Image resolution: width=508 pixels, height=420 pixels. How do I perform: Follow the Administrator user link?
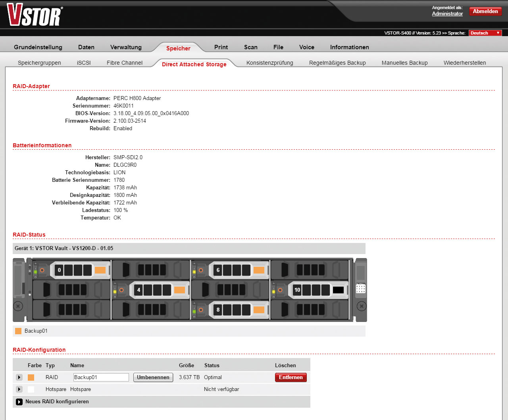447,13
